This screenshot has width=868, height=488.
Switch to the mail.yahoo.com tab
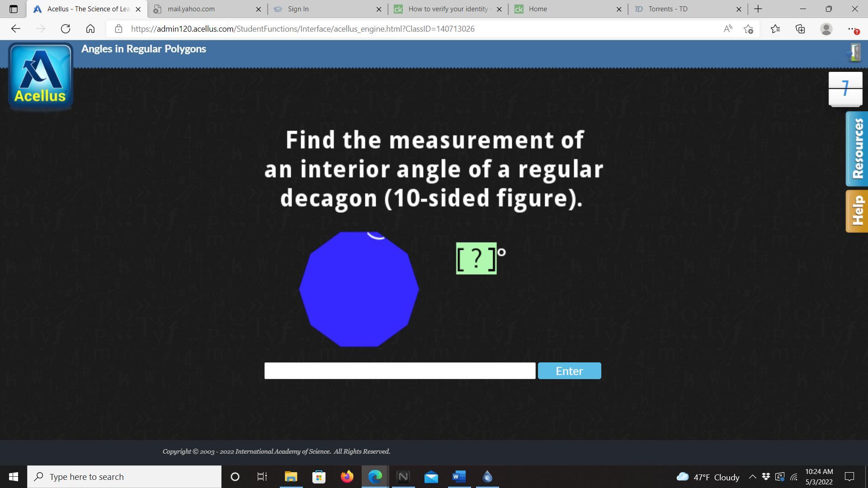tap(203, 9)
